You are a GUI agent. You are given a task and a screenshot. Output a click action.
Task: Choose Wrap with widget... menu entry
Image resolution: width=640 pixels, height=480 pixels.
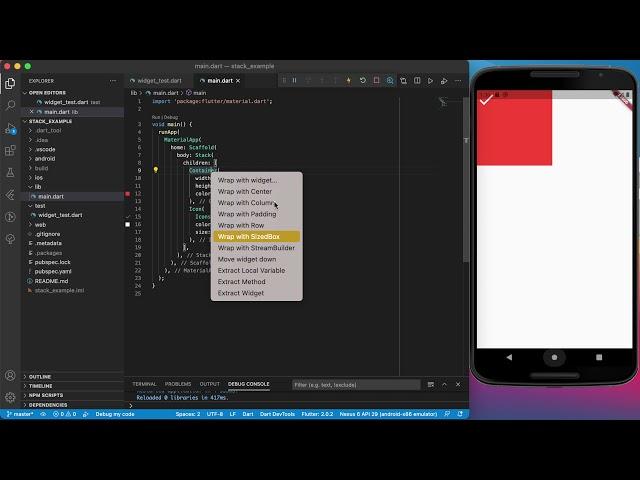coord(256,180)
